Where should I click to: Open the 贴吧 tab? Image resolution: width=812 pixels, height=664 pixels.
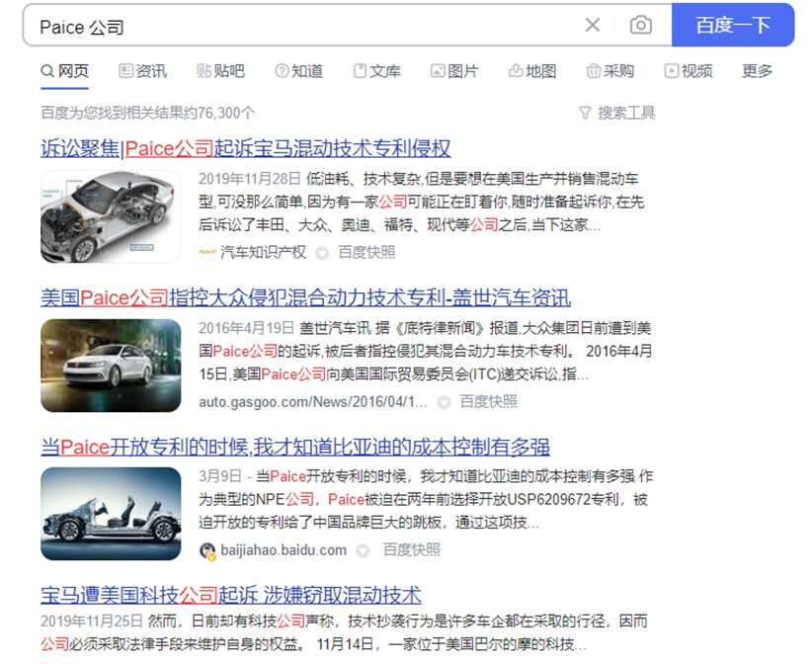click(220, 71)
